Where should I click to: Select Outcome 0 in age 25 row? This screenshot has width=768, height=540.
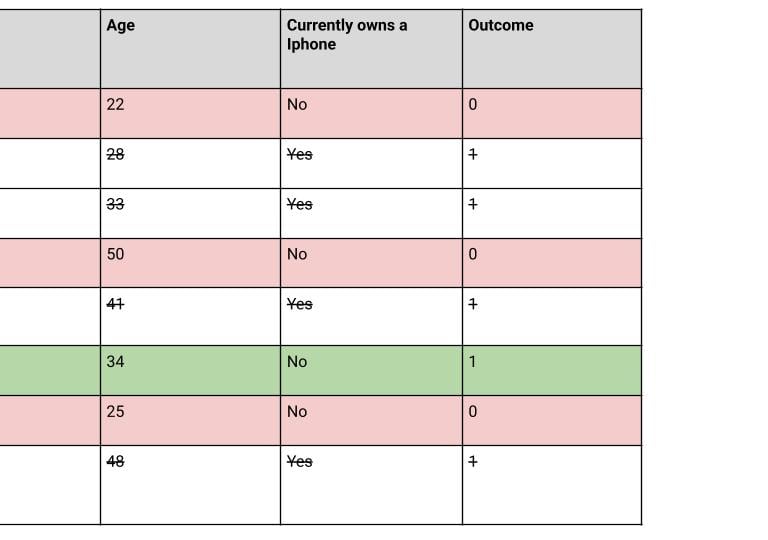click(552, 420)
